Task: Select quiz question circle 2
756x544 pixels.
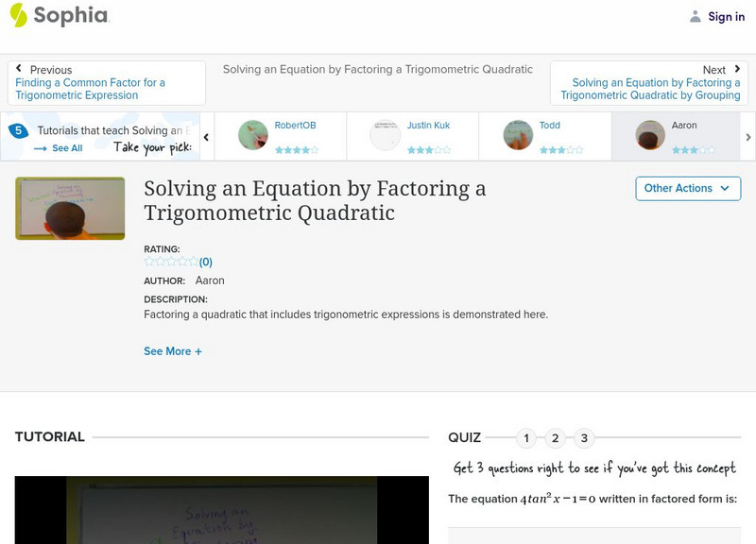Action: click(x=555, y=437)
